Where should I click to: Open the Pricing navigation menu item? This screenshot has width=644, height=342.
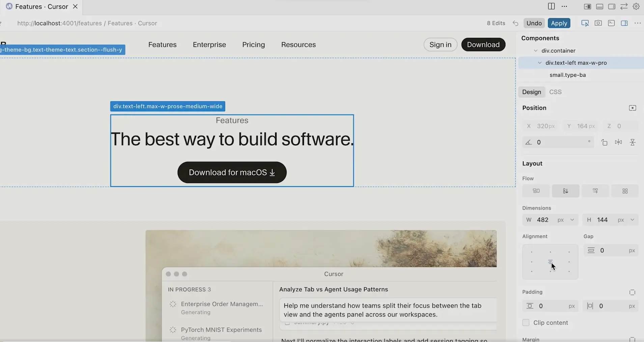pos(253,45)
